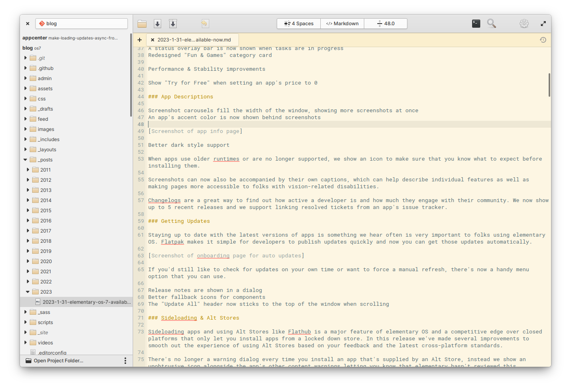The height and width of the screenshot is (392, 571).
Task: Open the Markdown language dropdown
Action: pyautogui.click(x=342, y=24)
